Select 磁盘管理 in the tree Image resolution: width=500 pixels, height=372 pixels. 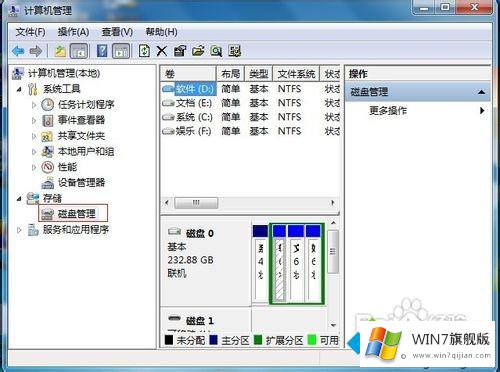[77, 214]
